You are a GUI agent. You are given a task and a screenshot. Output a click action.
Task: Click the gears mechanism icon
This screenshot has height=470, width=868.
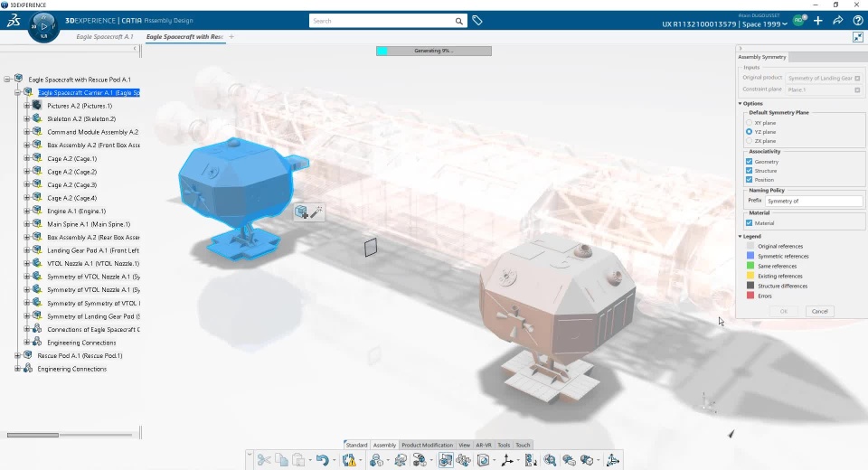(464, 459)
